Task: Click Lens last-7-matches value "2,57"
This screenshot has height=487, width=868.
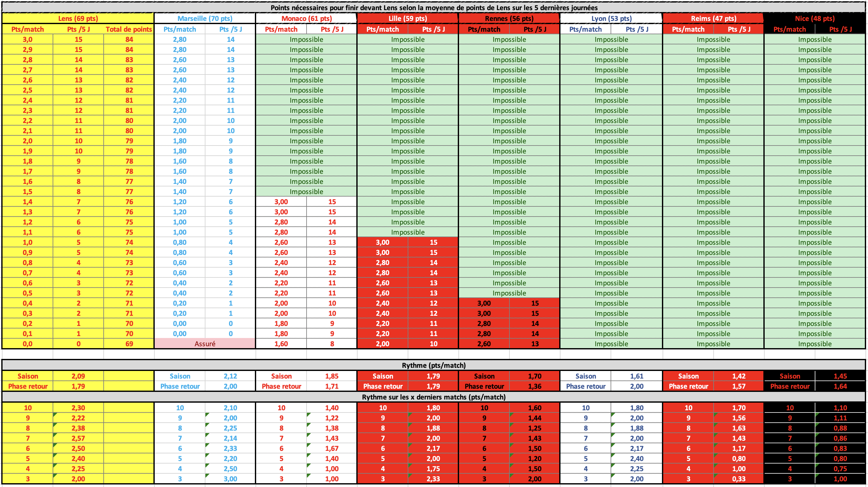Action: (x=78, y=438)
